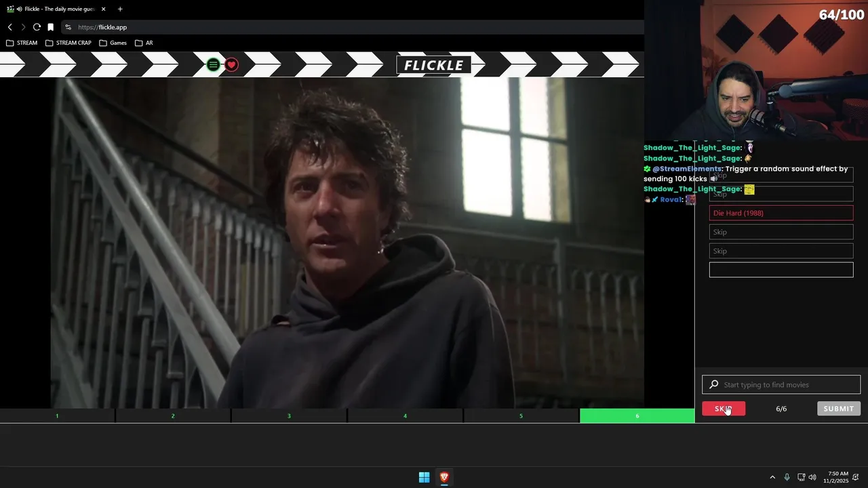Open the Windows Start menu
Image resolution: width=868 pixels, height=488 pixels.
click(x=424, y=477)
